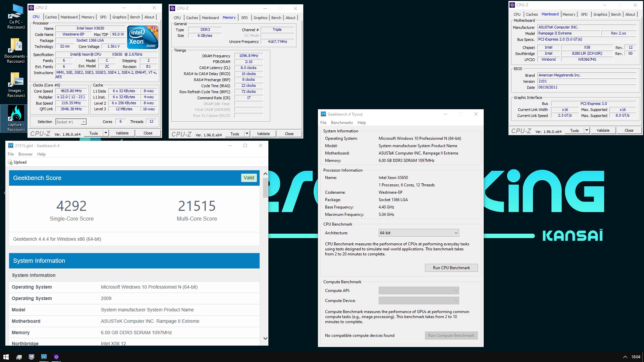Viewport: 644px width, 362px height.
Task: Click the Valid badge in Geekbench Score
Action: click(249, 178)
